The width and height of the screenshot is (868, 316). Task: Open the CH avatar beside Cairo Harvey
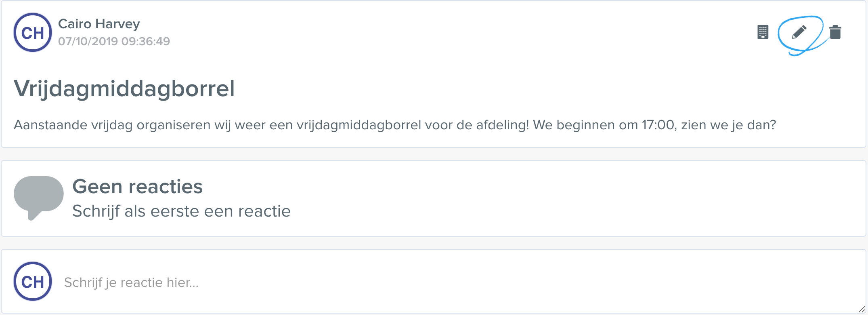coord(33,32)
